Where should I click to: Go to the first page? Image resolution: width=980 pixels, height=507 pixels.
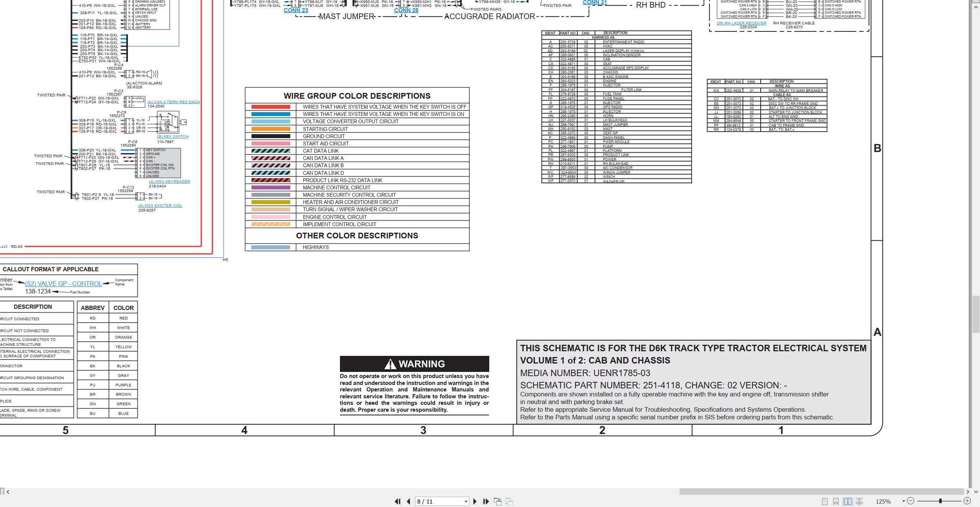click(x=397, y=501)
